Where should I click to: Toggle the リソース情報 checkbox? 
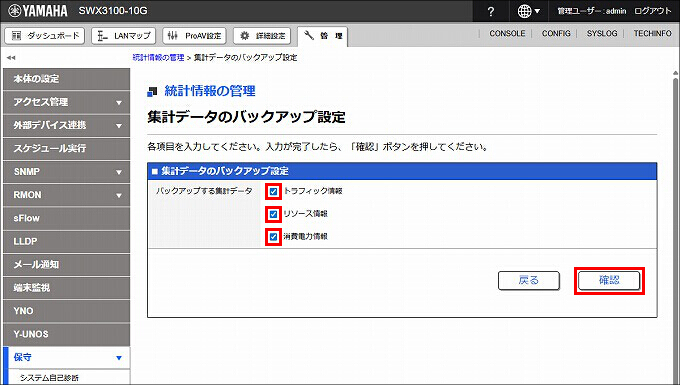tap(273, 214)
